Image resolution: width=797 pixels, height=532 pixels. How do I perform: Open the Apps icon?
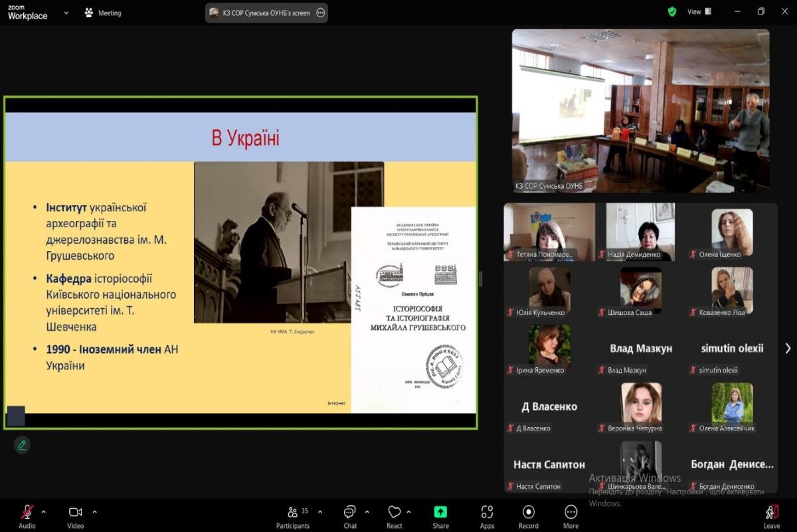[x=487, y=512]
